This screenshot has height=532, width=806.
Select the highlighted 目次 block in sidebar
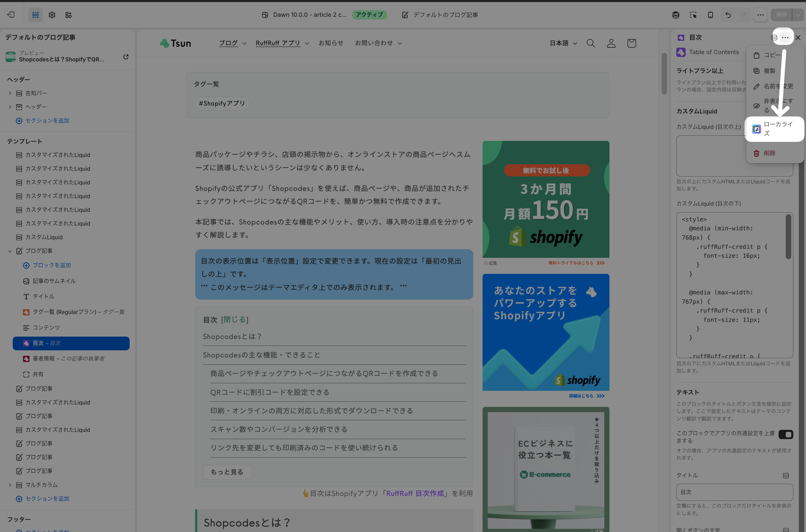coord(71,343)
